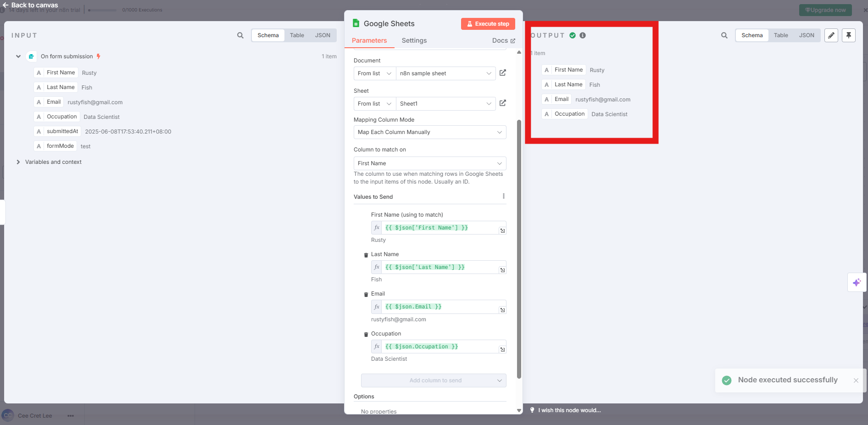Open the Mapping Column Mode dropdown
The height and width of the screenshot is (425, 868).
click(429, 132)
